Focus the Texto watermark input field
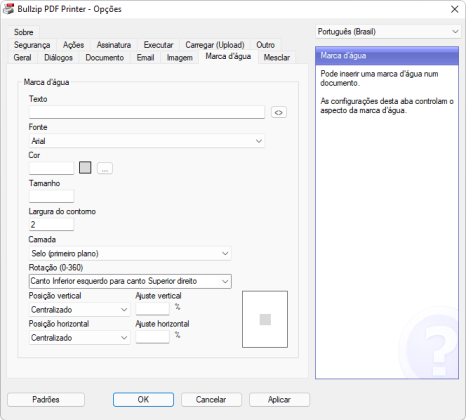 147,112
